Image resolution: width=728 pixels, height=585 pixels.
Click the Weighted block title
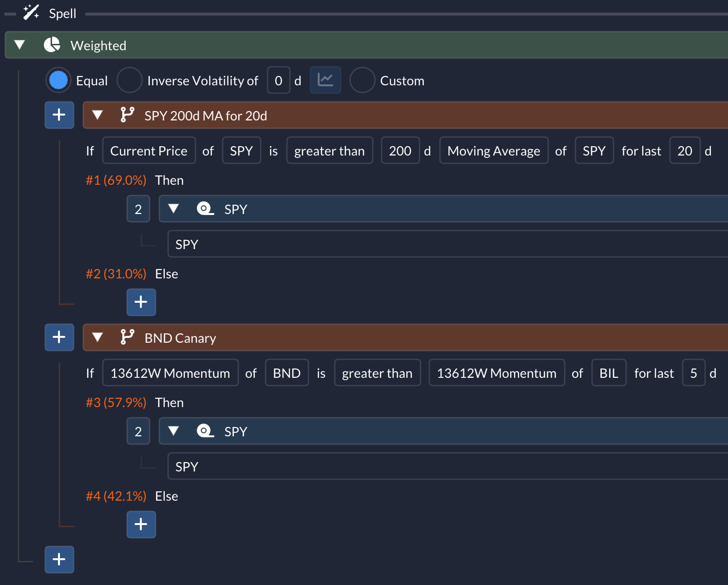[98, 45]
